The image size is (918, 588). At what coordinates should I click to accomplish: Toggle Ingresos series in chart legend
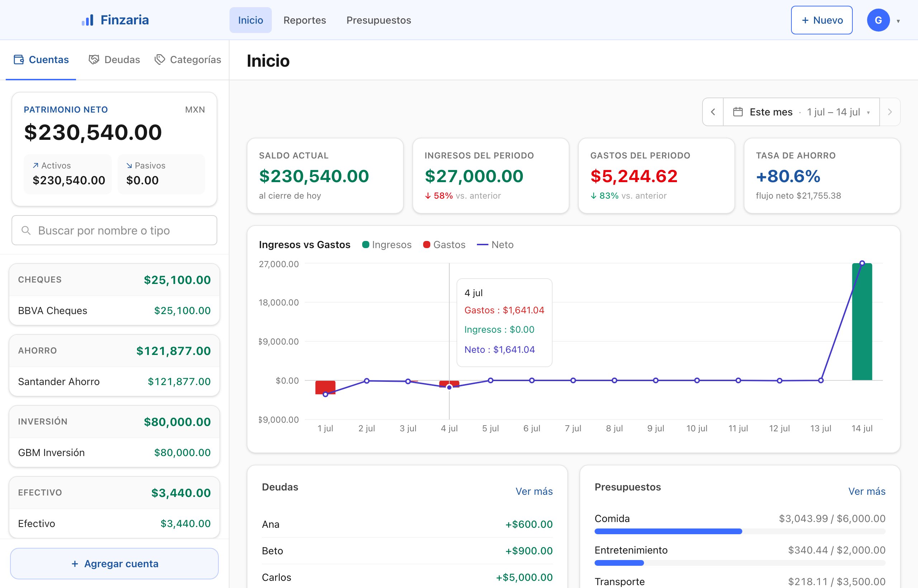coord(387,245)
